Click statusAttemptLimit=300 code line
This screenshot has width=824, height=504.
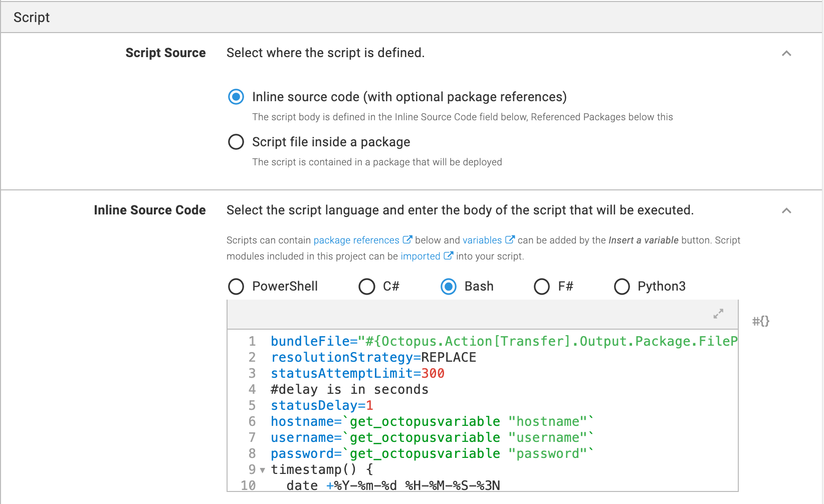coord(357,373)
